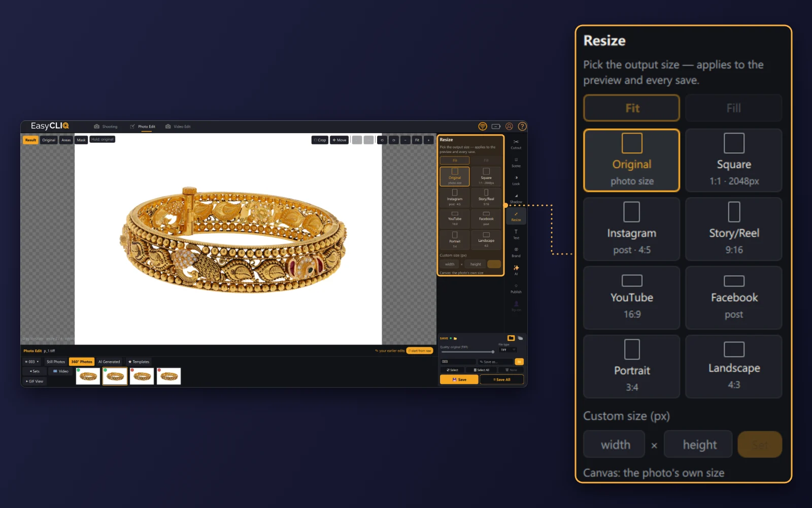Adjust the Quality slider handle in the Save panel
The image size is (812, 508).
point(493,352)
